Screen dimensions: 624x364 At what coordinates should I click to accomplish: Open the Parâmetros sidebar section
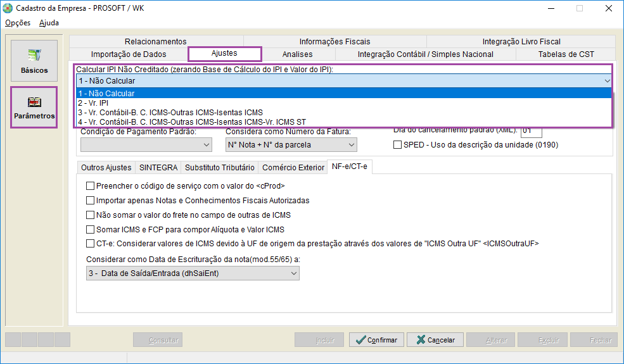34,108
